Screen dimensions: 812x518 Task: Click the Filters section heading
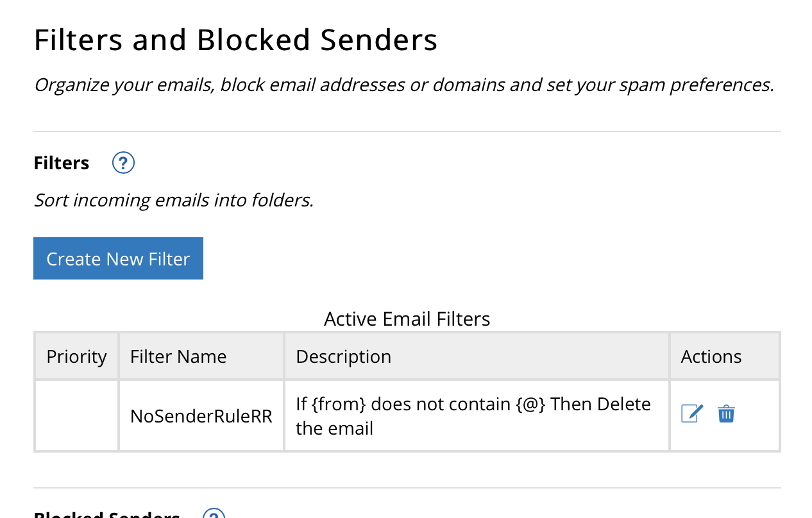click(x=62, y=163)
